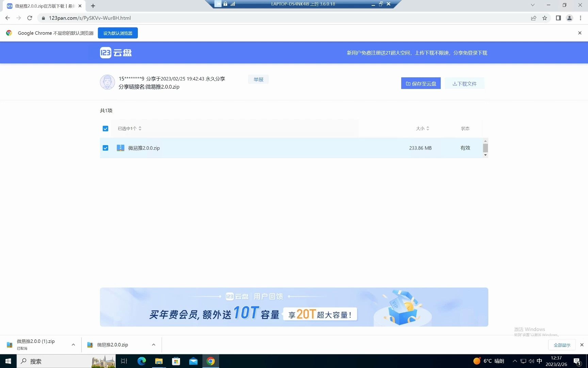Open File Explorer from taskbar

click(x=159, y=361)
